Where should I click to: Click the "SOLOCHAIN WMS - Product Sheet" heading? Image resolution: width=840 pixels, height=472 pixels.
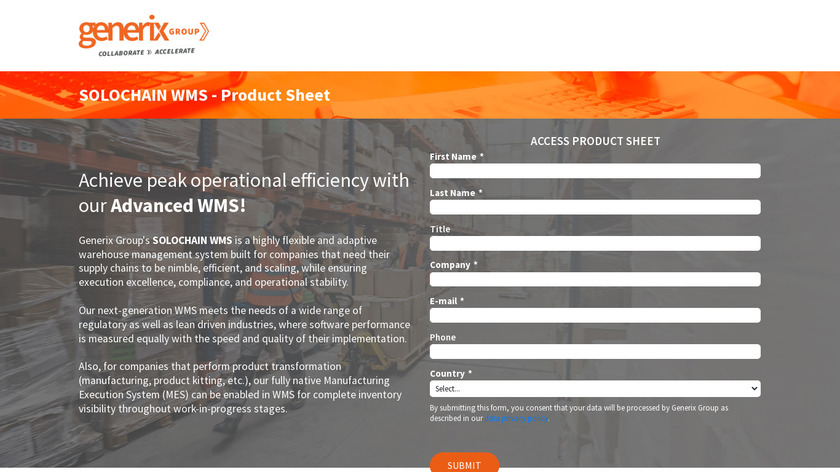point(204,95)
